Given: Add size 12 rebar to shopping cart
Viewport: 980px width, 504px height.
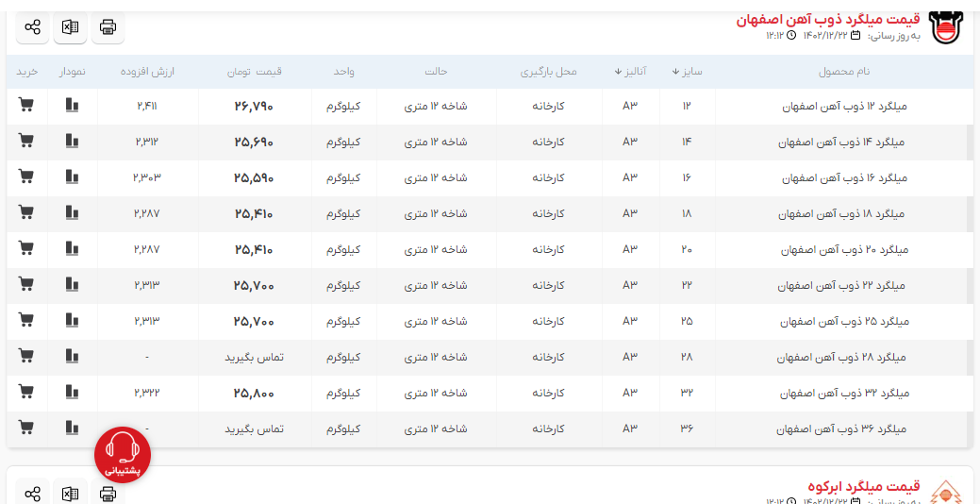Looking at the screenshot, I should (x=26, y=106).
